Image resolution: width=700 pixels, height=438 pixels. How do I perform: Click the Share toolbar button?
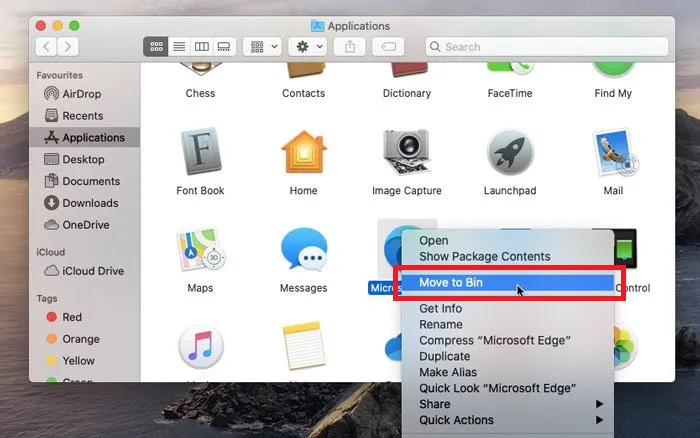[x=350, y=46]
